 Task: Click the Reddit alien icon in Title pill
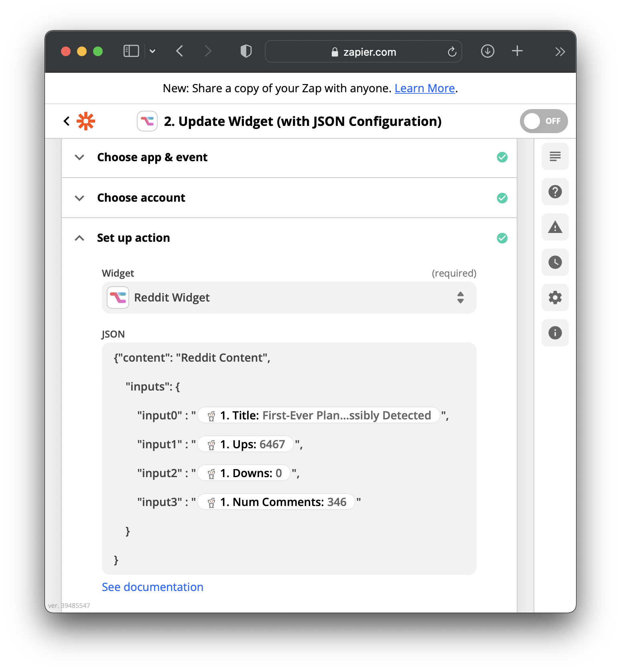click(211, 416)
